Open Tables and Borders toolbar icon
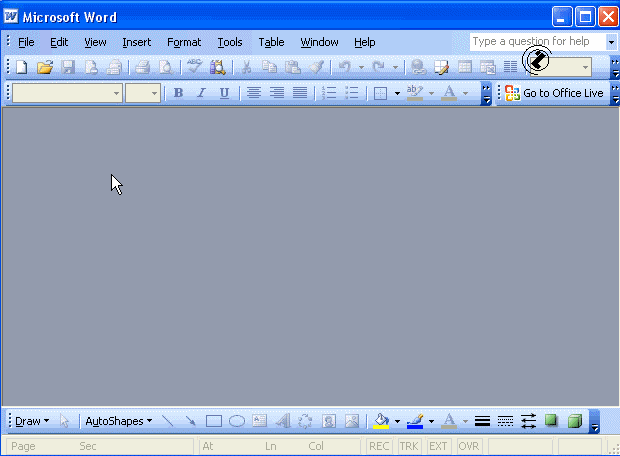This screenshot has height=456, width=620. pyautogui.click(x=441, y=67)
